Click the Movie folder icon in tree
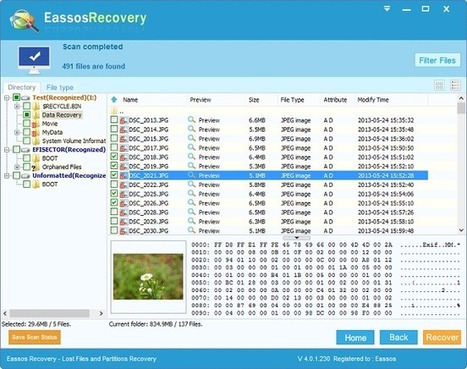Image resolution: width=467 pixels, height=369 pixels. click(36, 124)
